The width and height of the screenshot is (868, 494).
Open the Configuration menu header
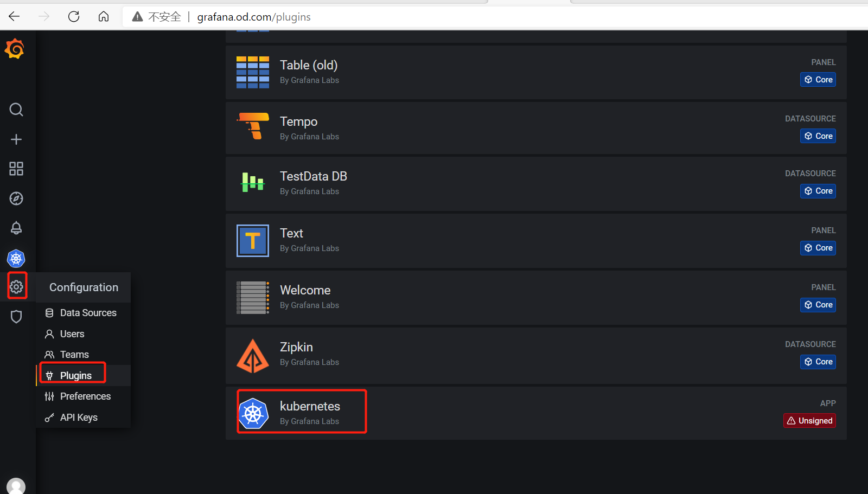point(84,287)
